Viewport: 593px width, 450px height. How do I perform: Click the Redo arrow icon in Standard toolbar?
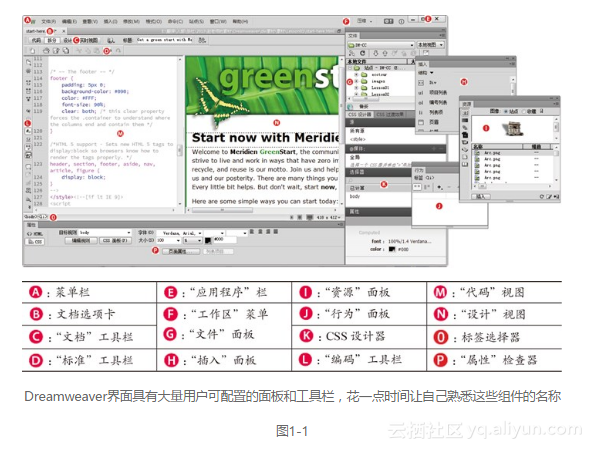(x=118, y=50)
